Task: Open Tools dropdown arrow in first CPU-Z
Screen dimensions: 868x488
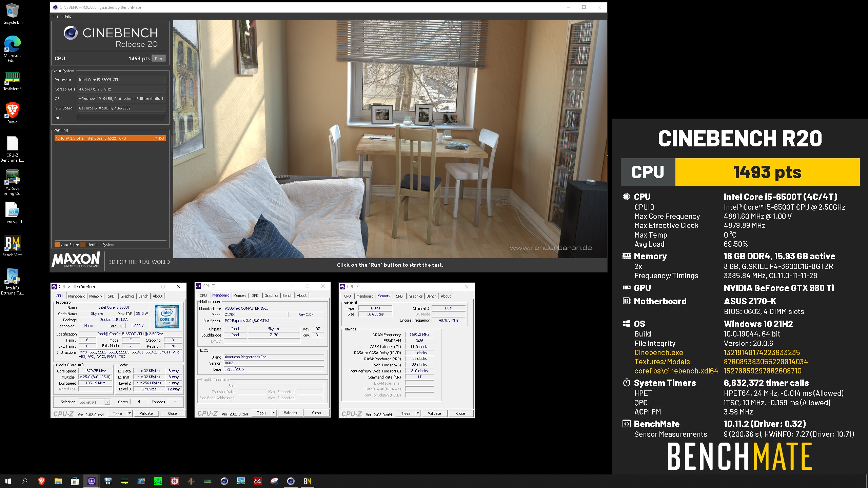Action: [x=129, y=413]
